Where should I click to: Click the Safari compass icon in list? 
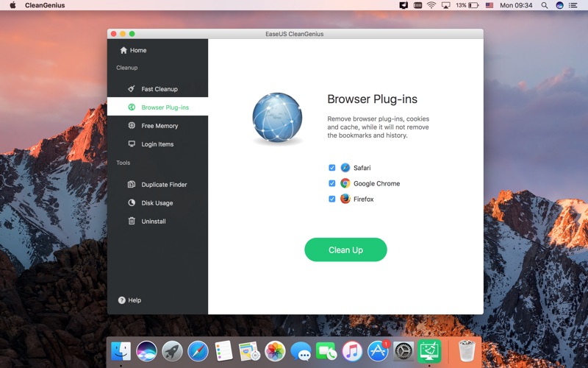coord(345,168)
